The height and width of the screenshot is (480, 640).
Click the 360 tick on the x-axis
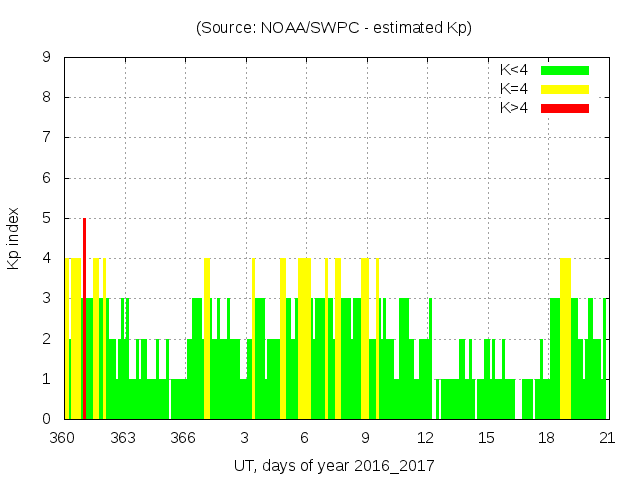(x=63, y=437)
